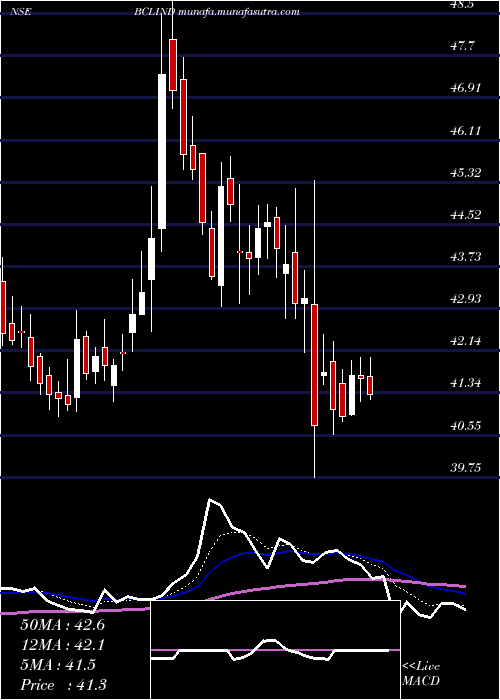Viewport: 500px width, 700px height.
Task: Click the 5MA : 41.5 reading
Action: point(58,665)
